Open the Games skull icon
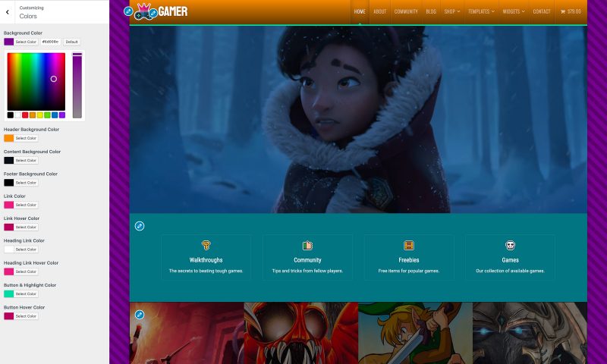The height and width of the screenshot is (364, 607). pos(510,245)
